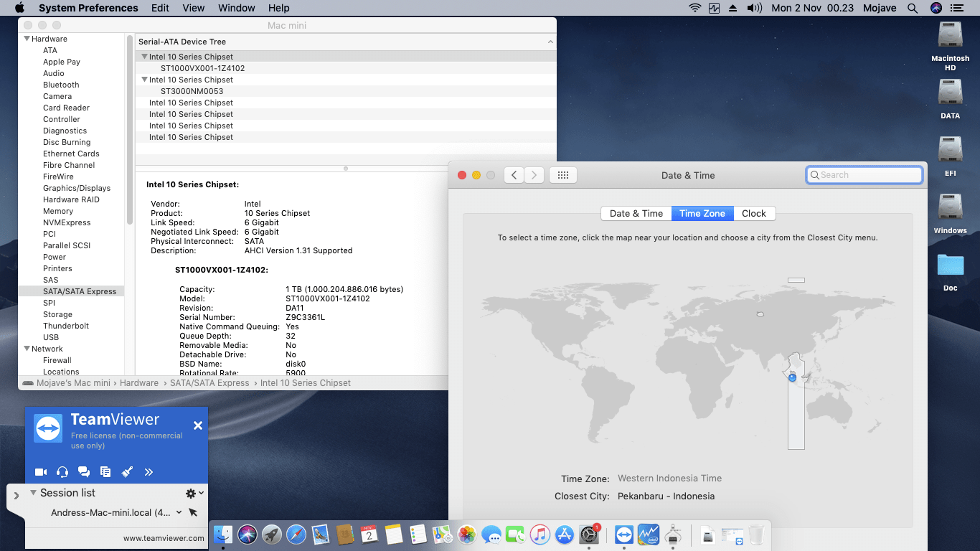Select Storage in the Hardware list
The height and width of the screenshot is (551, 980).
click(x=57, y=314)
